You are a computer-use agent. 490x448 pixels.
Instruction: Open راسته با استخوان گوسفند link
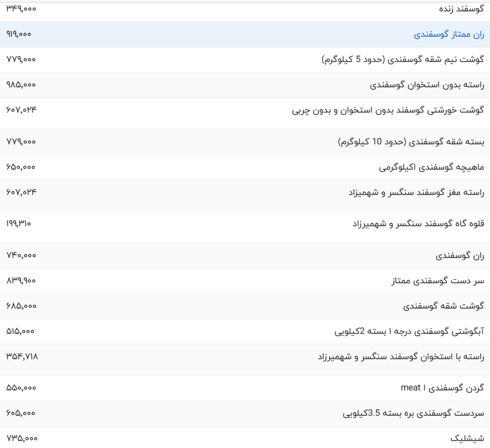(x=400, y=357)
